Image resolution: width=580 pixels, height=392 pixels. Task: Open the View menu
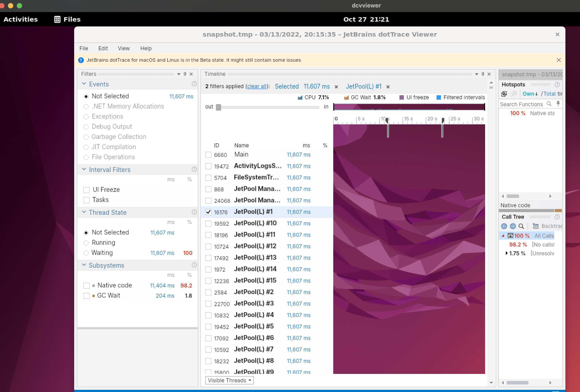point(124,48)
